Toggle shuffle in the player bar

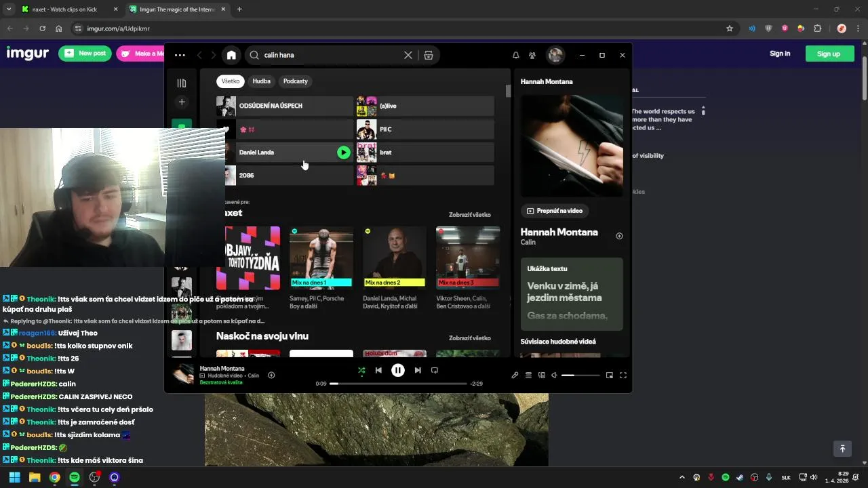(x=361, y=370)
